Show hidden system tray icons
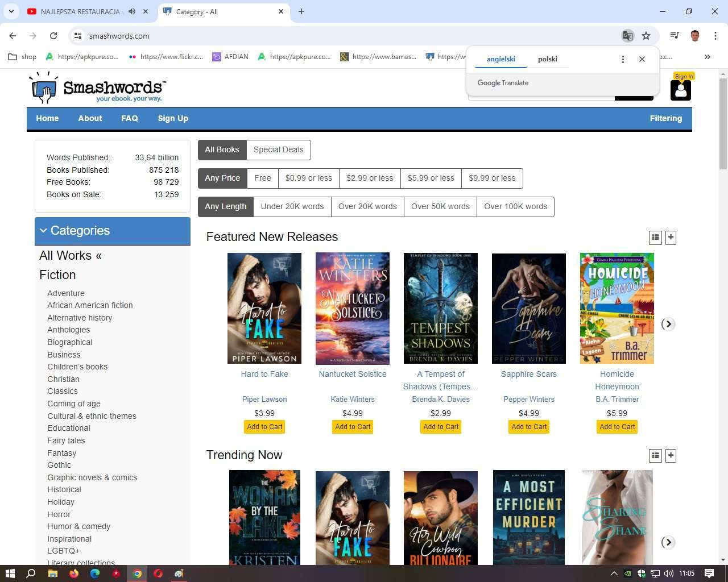This screenshot has height=582, width=728. click(x=614, y=573)
